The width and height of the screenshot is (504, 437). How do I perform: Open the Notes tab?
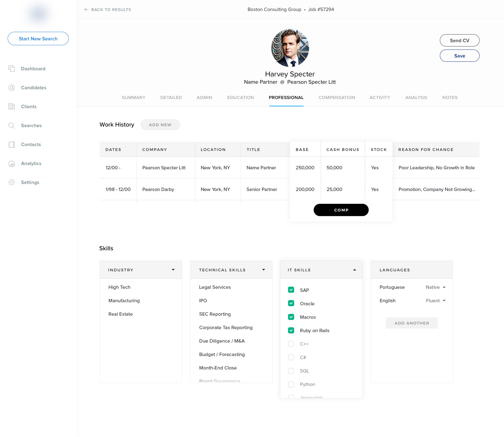[x=450, y=97]
